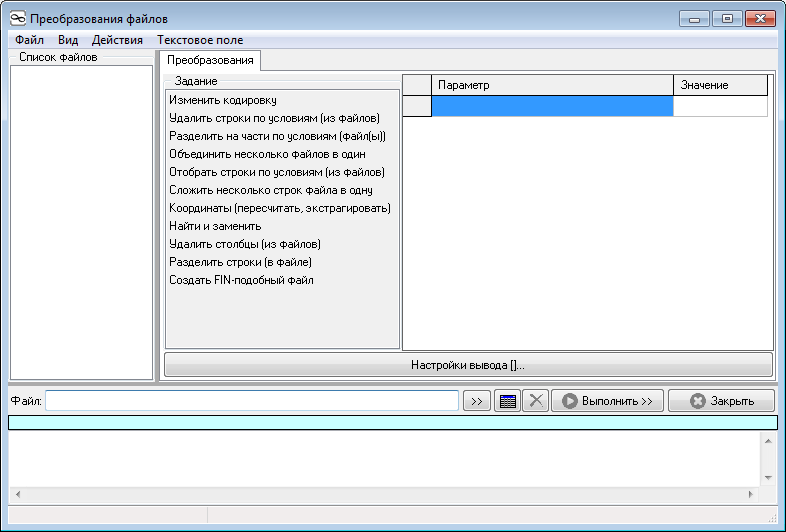The width and height of the screenshot is (786, 532).
Task: Minimize the Преобразования файлов window
Action: pos(694,19)
